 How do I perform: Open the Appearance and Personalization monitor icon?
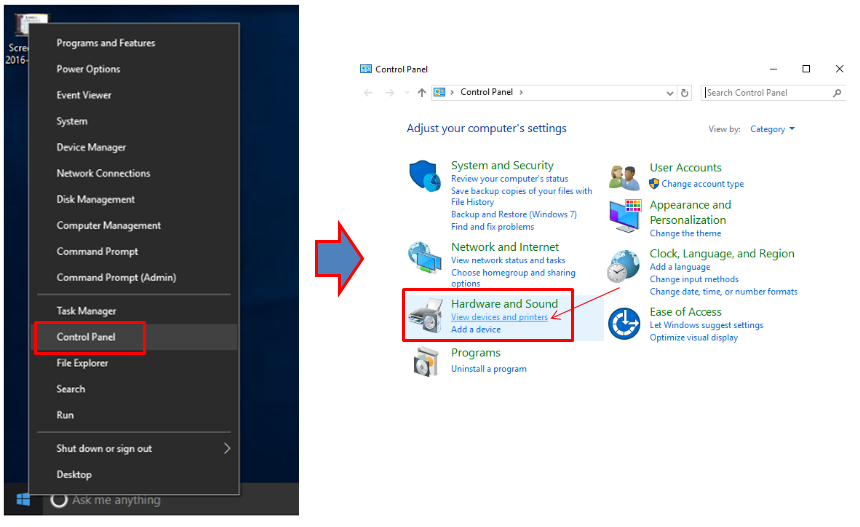coord(625,216)
